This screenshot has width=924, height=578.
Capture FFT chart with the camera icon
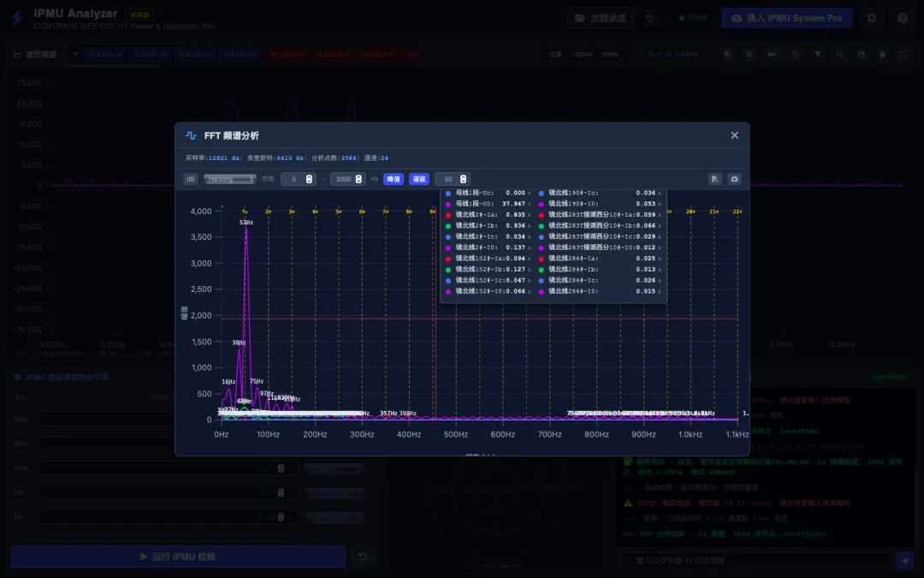[734, 179]
